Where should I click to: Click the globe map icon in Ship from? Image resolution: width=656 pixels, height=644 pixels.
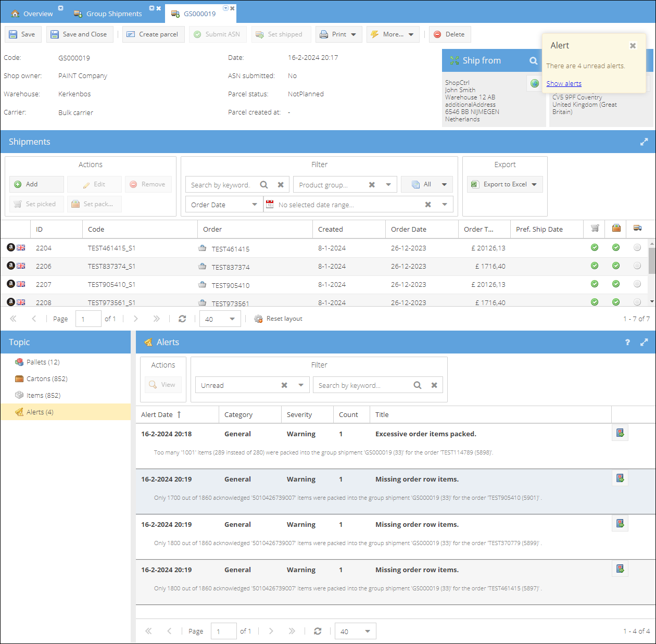534,83
